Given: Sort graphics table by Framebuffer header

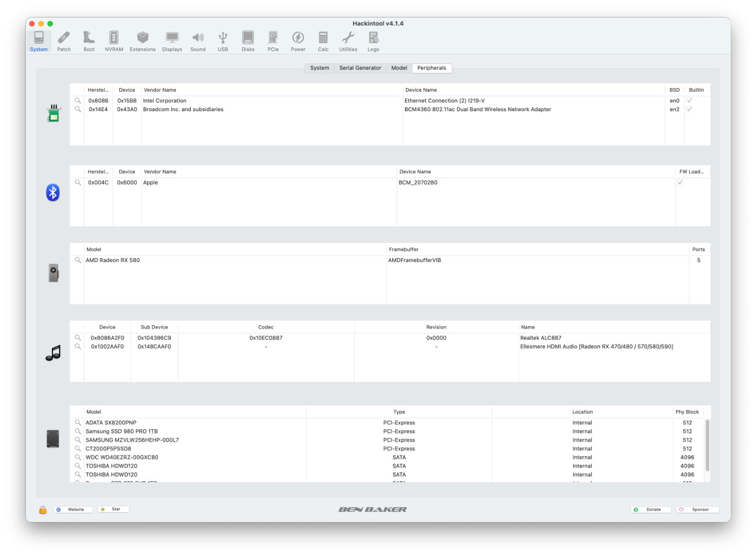Looking at the screenshot, I should [538, 250].
